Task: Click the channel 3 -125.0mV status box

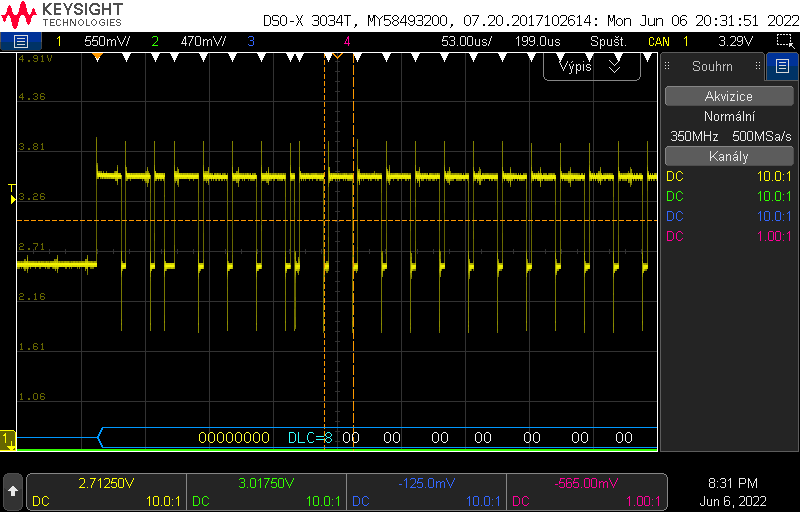Action: [427, 492]
